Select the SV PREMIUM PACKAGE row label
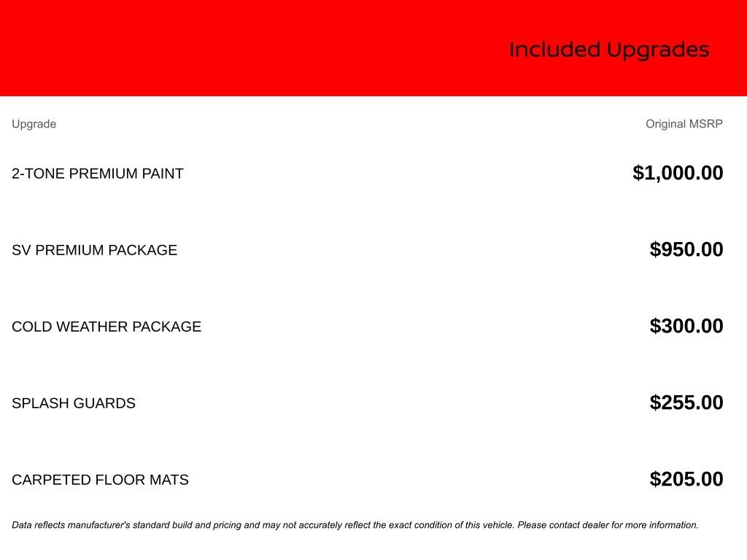 [x=94, y=250]
